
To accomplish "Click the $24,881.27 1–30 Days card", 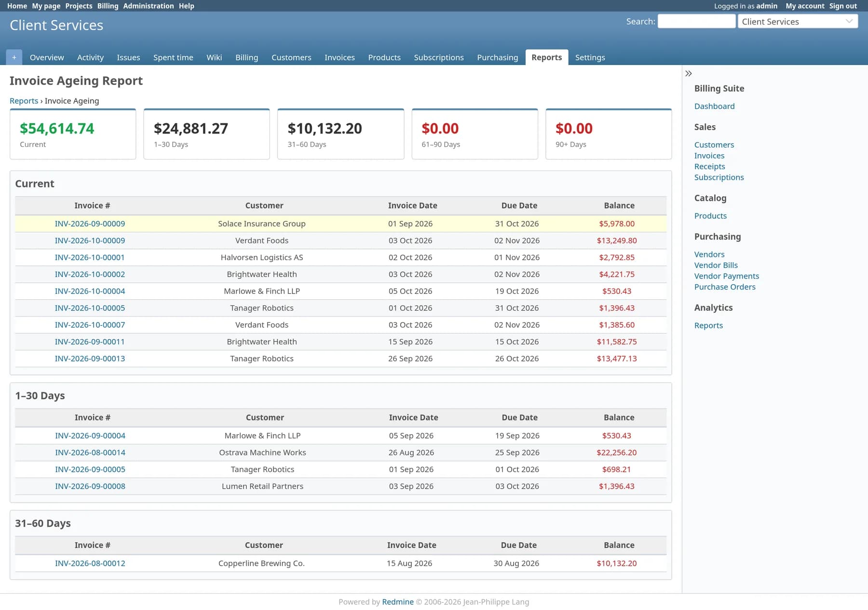I will [x=206, y=134].
